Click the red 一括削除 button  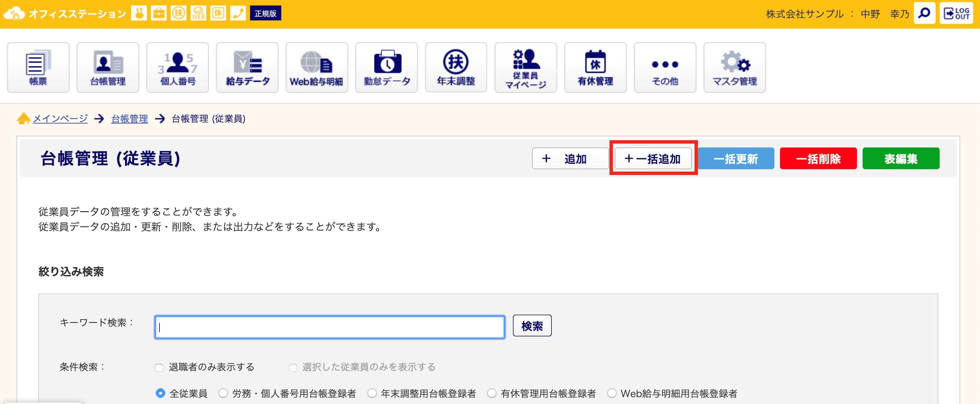click(818, 158)
